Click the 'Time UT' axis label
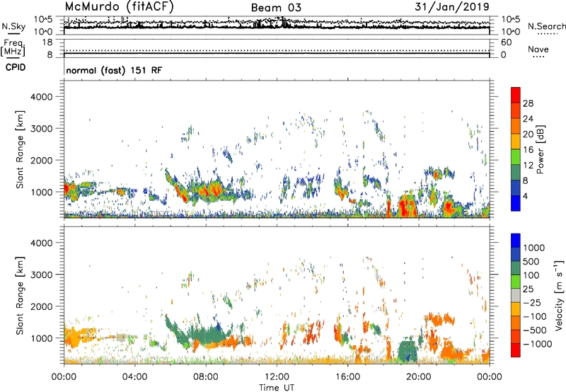566x392 pixels. click(277, 388)
